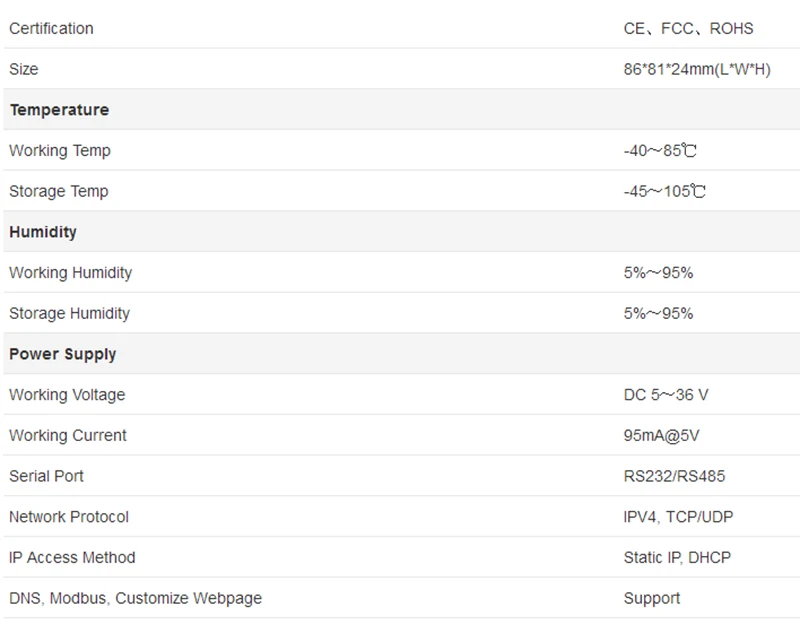Click the Power Supply section header
This screenshot has width=800, height=624.
(x=63, y=354)
